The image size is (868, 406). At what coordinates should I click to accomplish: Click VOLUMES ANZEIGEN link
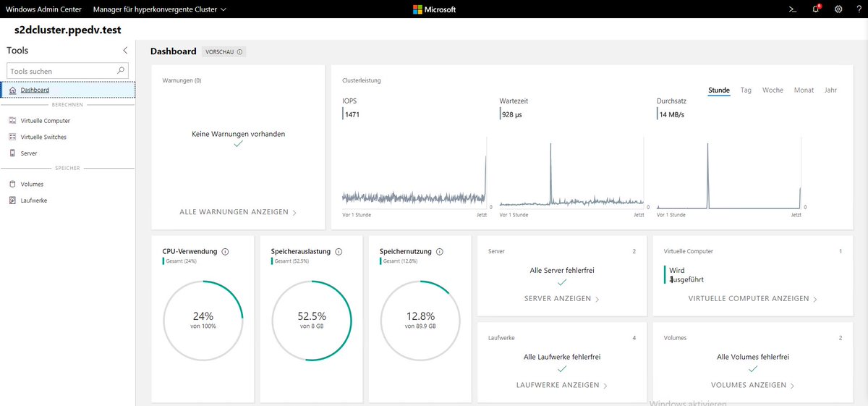[752, 385]
